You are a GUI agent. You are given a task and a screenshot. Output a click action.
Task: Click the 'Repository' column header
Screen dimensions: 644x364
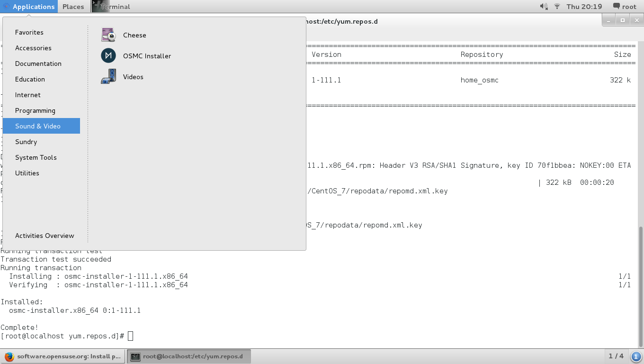(x=482, y=55)
